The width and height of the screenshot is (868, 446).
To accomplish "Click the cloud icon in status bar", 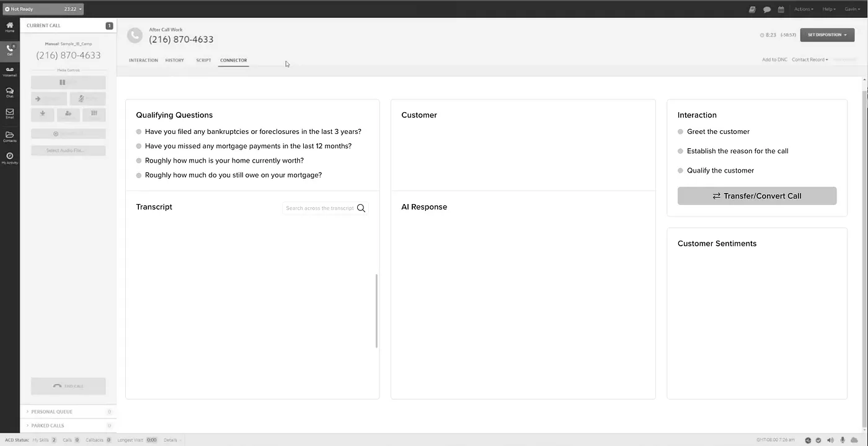I will pyautogui.click(x=855, y=440).
